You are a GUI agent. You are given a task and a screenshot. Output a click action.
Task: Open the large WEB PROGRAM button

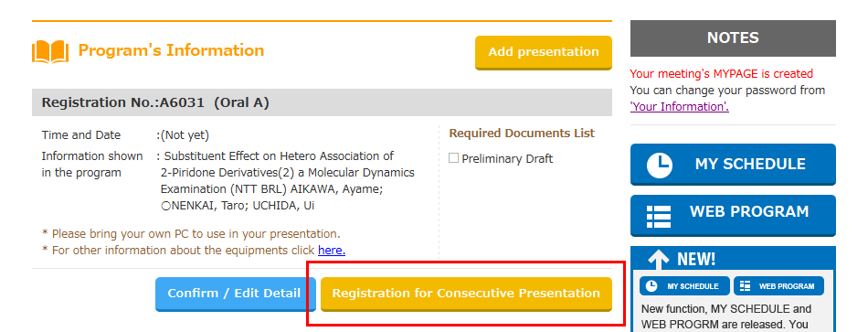point(733,216)
